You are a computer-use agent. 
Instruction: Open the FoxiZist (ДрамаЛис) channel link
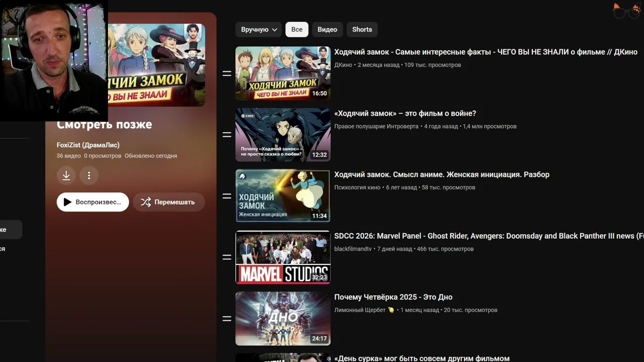tap(88, 145)
